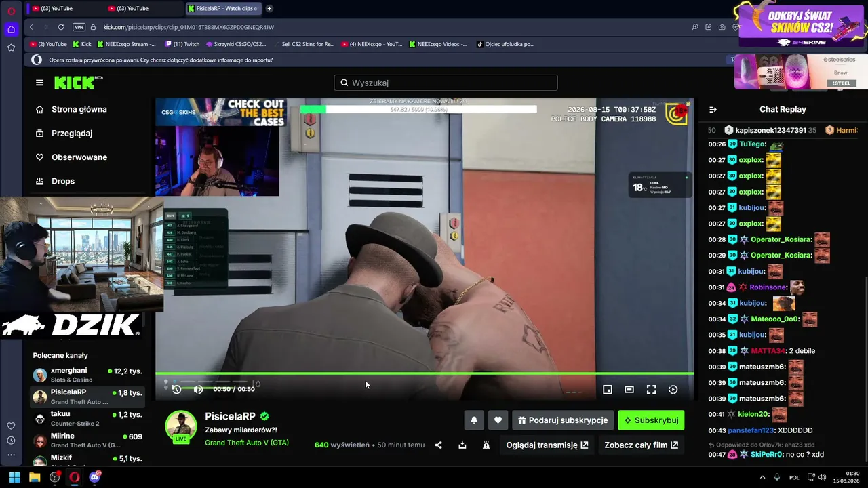The height and width of the screenshot is (488, 868).
Task: Click username Robinsone in chat
Action: (768, 287)
